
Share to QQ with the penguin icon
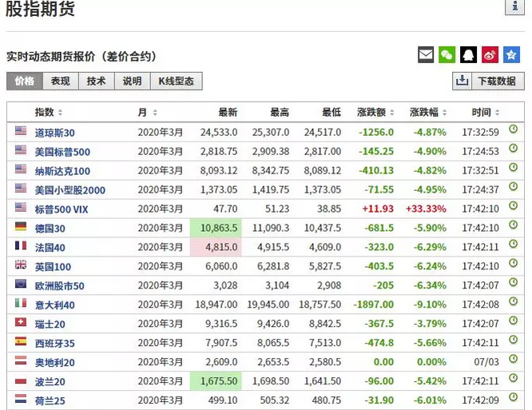coord(468,54)
